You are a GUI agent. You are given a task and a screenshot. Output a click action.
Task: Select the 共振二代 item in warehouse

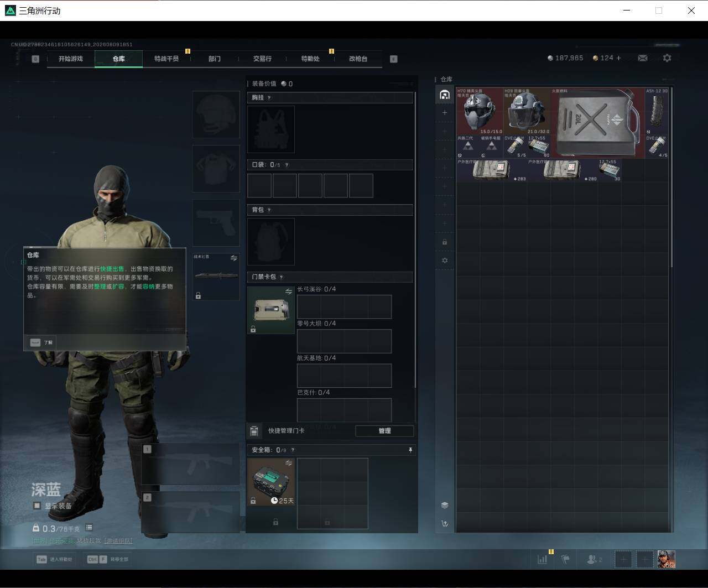pyautogui.click(x=468, y=147)
